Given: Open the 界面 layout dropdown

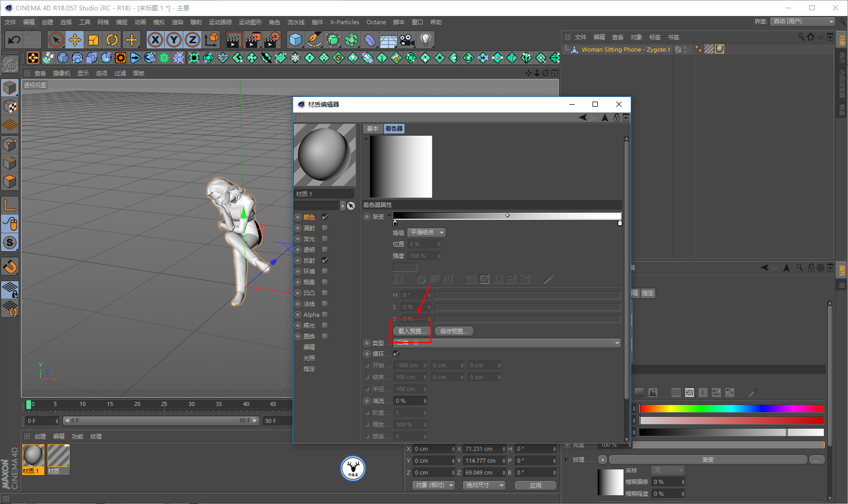Looking at the screenshot, I should pyautogui.click(x=802, y=22).
